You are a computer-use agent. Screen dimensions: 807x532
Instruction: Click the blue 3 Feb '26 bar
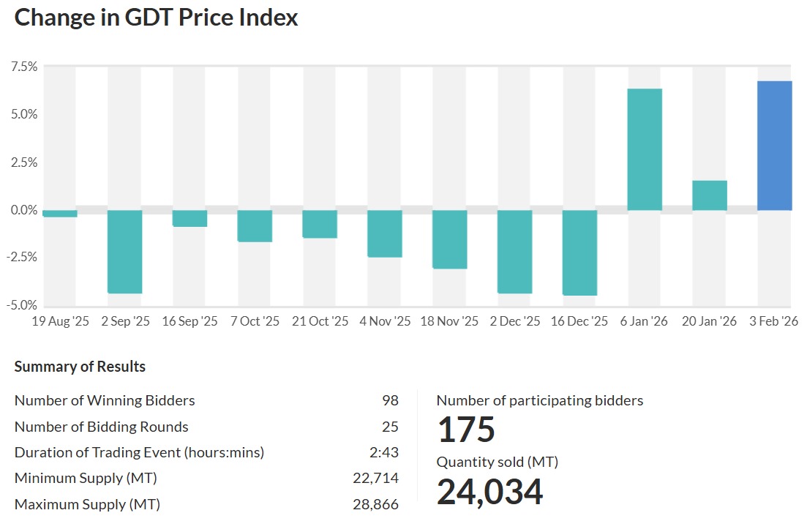[774, 146]
